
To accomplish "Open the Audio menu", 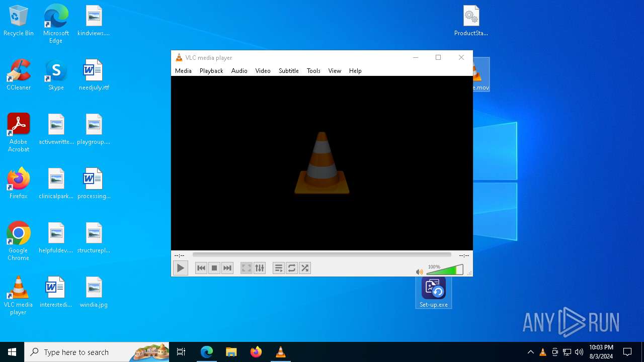I will pyautogui.click(x=239, y=71).
